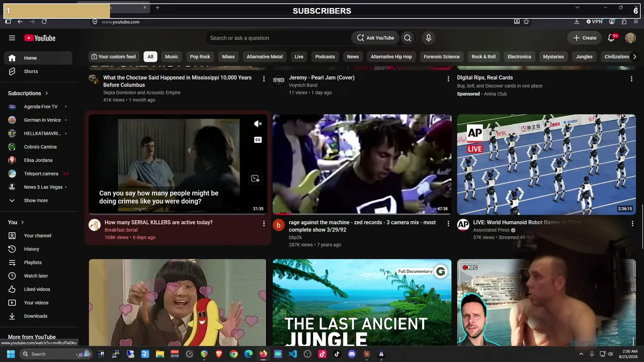Screen dimensions: 644x362
Task: Select the Alternative Metal chip
Action: pyautogui.click(x=265, y=57)
